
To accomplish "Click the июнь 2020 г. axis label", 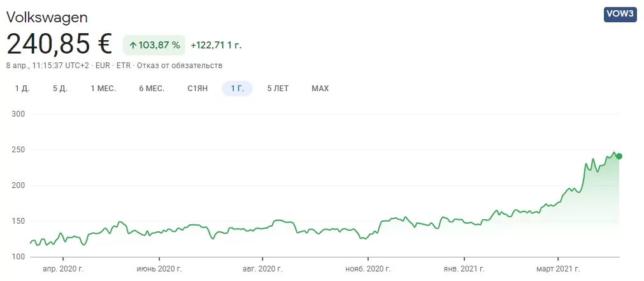I will click(159, 270).
